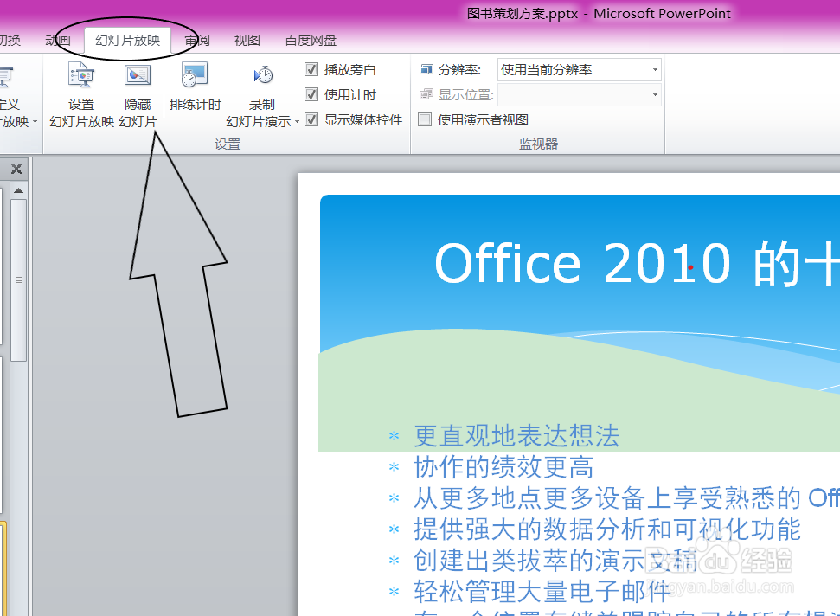Screen dimensions: 840x616
Task: Click the slide title 'Office 2010'
Action: point(583,263)
